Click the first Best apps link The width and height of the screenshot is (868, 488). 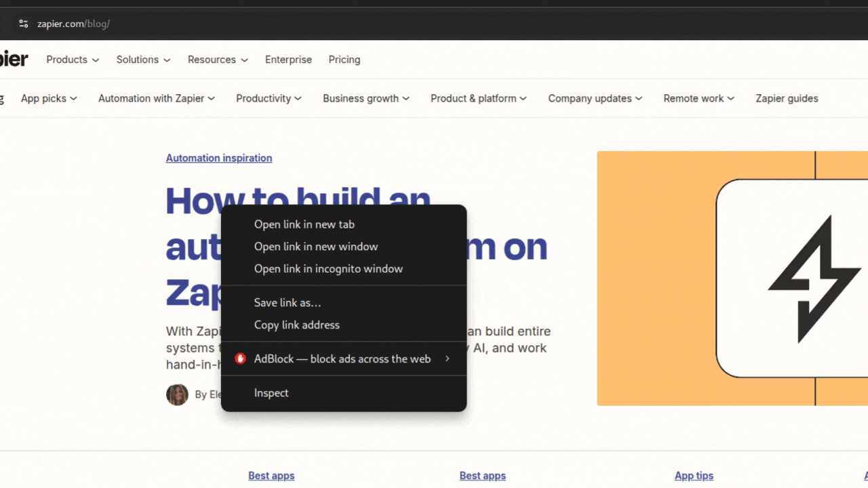click(271, 476)
